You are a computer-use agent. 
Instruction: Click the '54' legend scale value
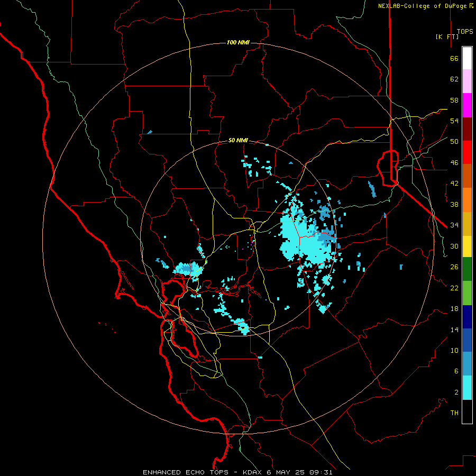[454, 121]
